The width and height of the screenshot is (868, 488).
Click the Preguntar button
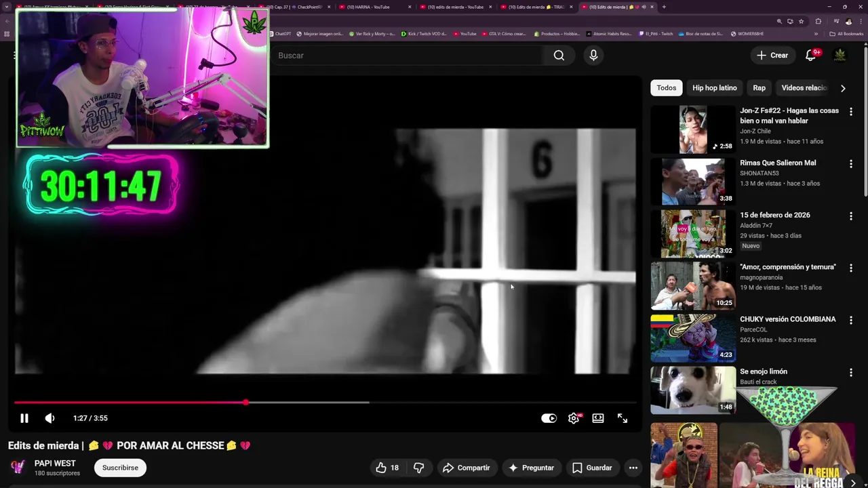[532, 468]
